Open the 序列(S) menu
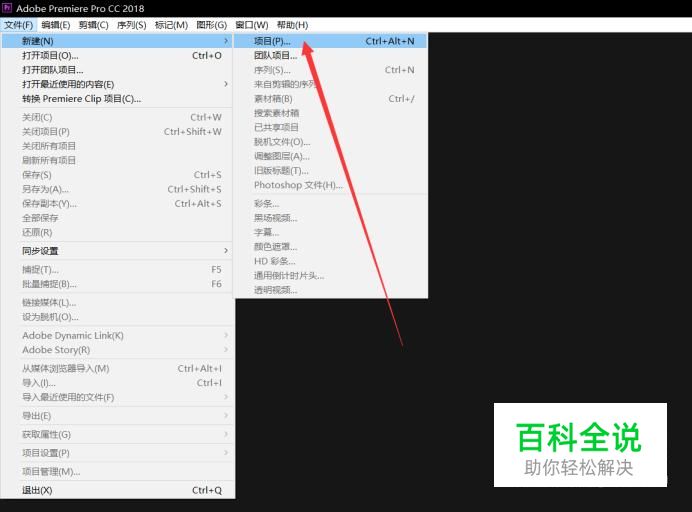This screenshot has height=512, width=692. pos(132,25)
